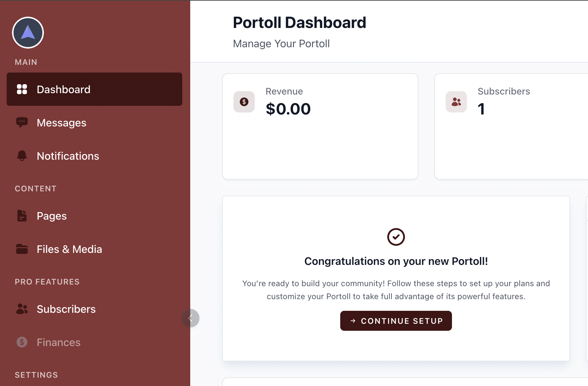This screenshot has width=588, height=386.
Task: Click the Pages document icon
Action: pos(22,216)
